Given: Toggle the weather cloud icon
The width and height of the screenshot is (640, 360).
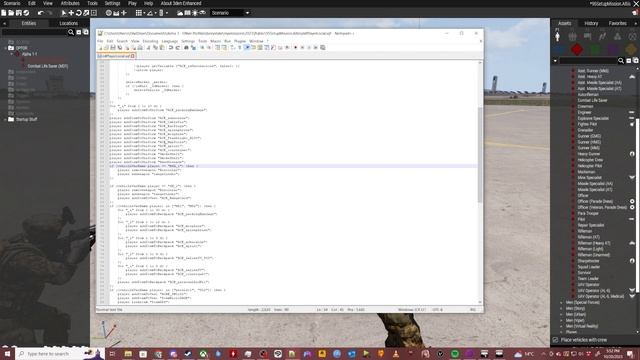Looking at the screenshot, I should pos(180,13).
